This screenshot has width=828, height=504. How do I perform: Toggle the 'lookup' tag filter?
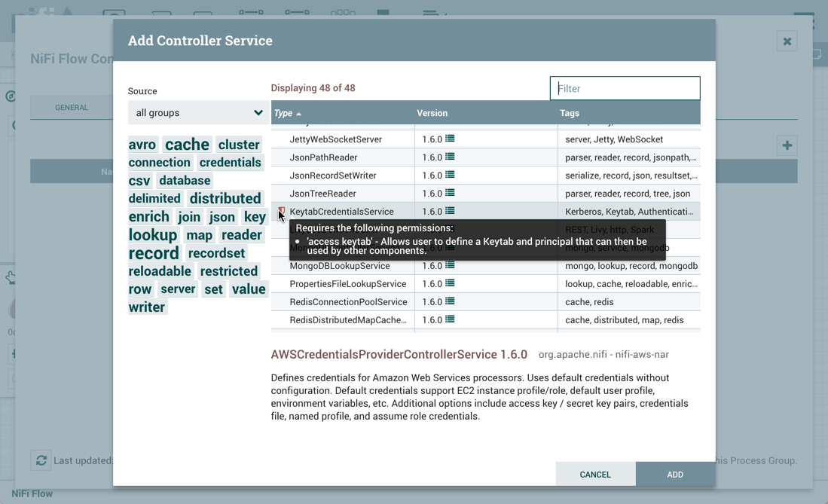153,235
